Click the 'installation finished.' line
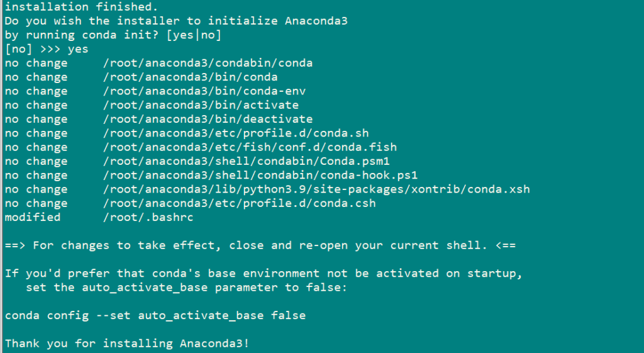This screenshot has height=353, width=644. pos(81,7)
